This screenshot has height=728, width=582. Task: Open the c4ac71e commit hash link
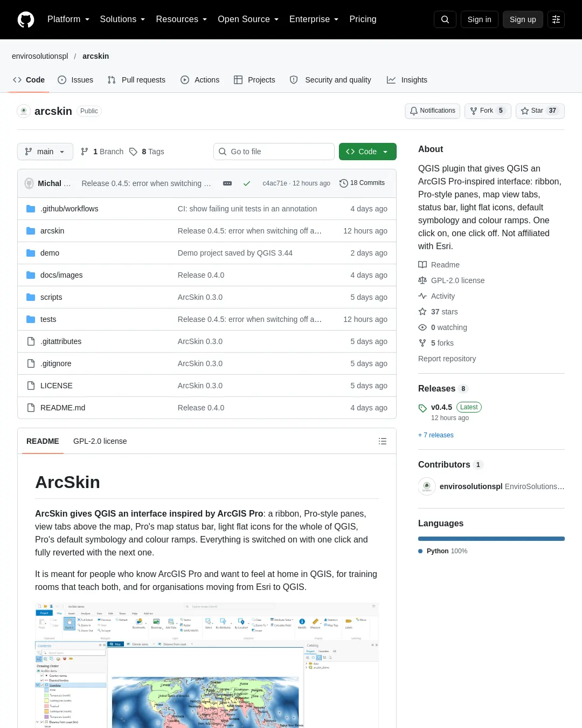275,183
